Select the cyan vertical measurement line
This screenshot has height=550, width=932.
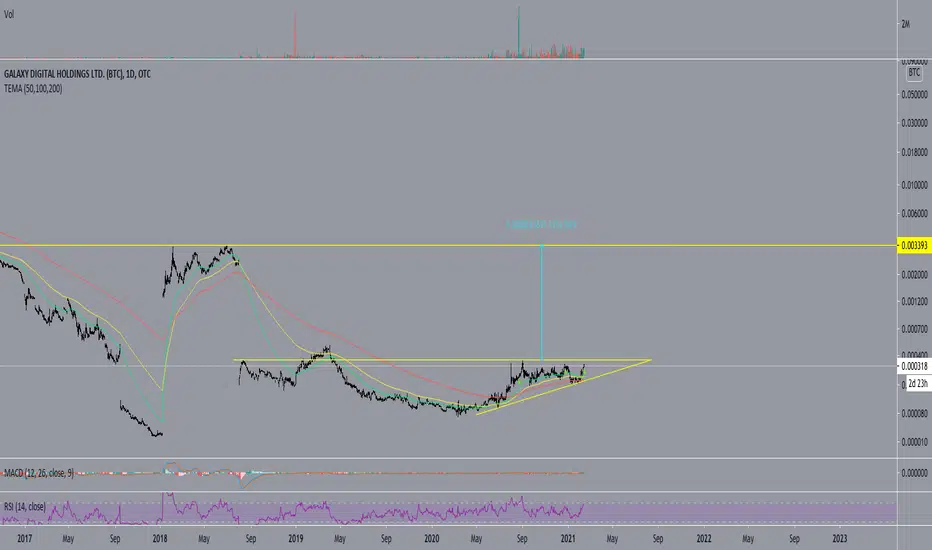541,303
